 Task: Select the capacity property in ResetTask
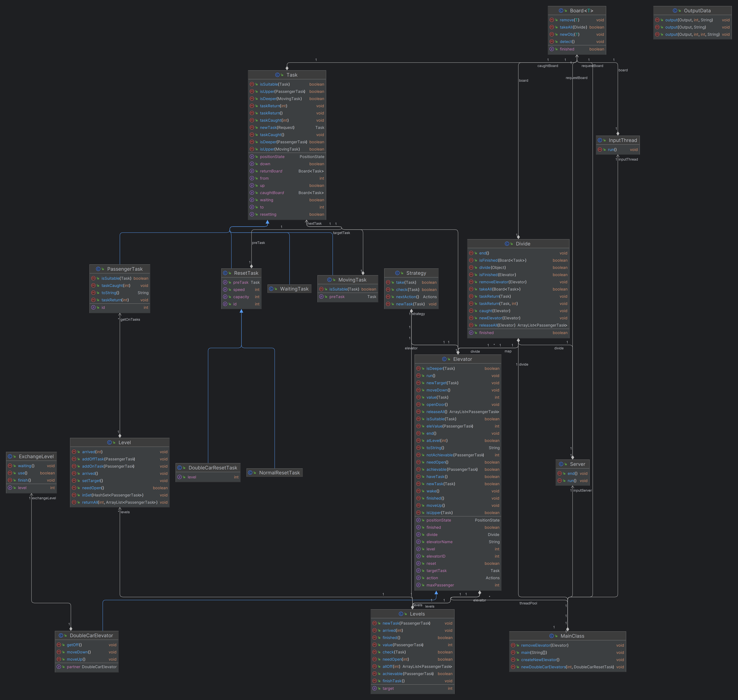(241, 297)
